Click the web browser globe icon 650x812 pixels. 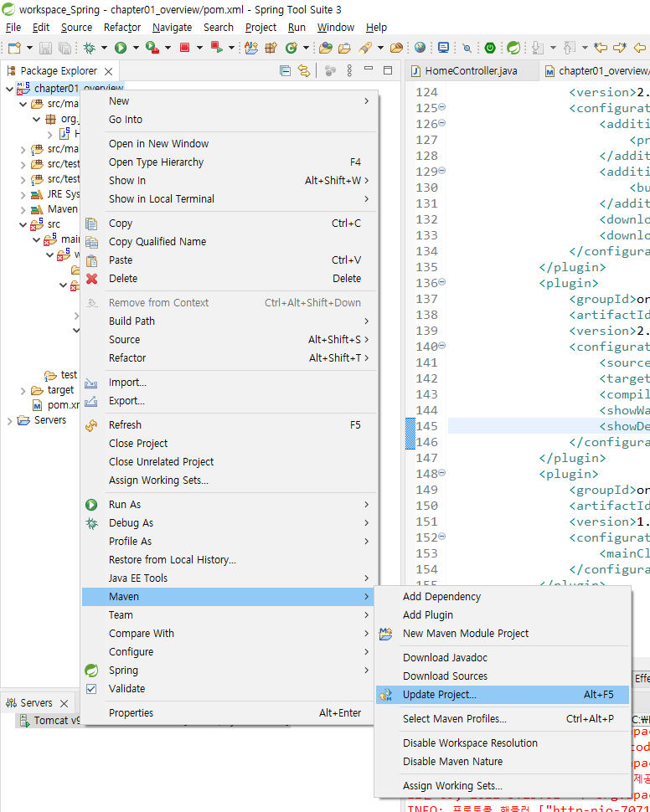coord(420,48)
